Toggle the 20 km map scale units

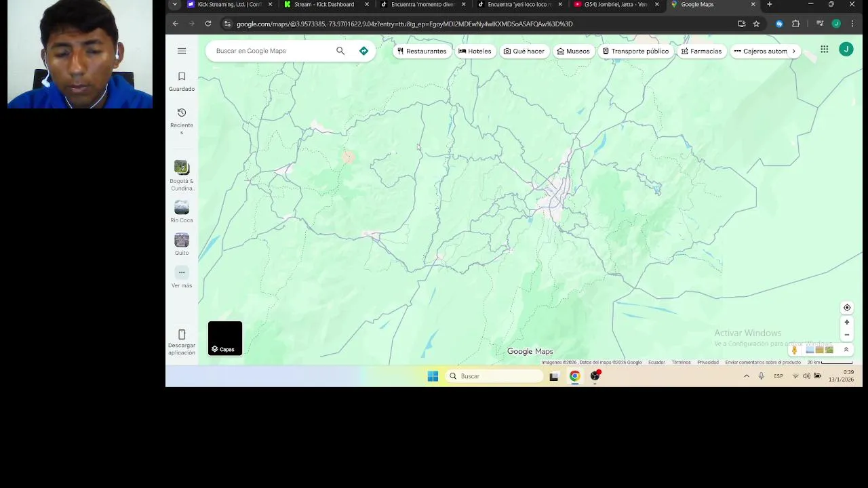[830, 363]
